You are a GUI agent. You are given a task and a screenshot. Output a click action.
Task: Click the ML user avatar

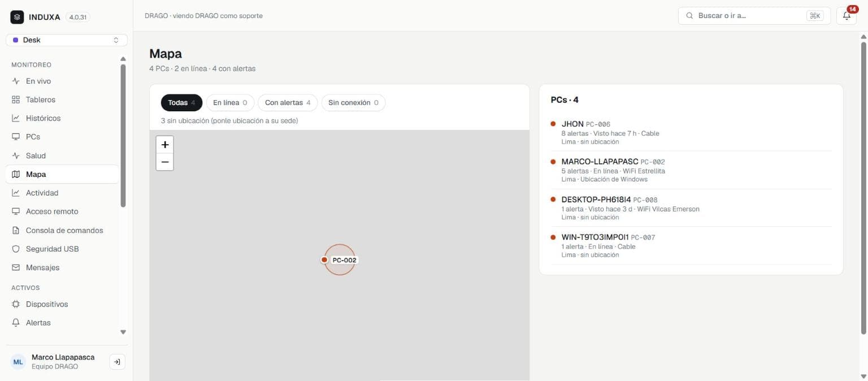click(19, 362)
